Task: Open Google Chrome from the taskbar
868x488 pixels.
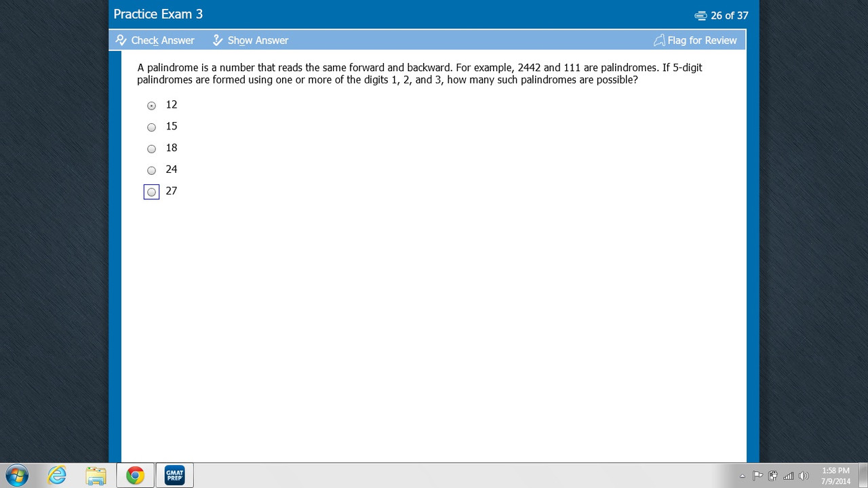Action: tap(135, 476)
